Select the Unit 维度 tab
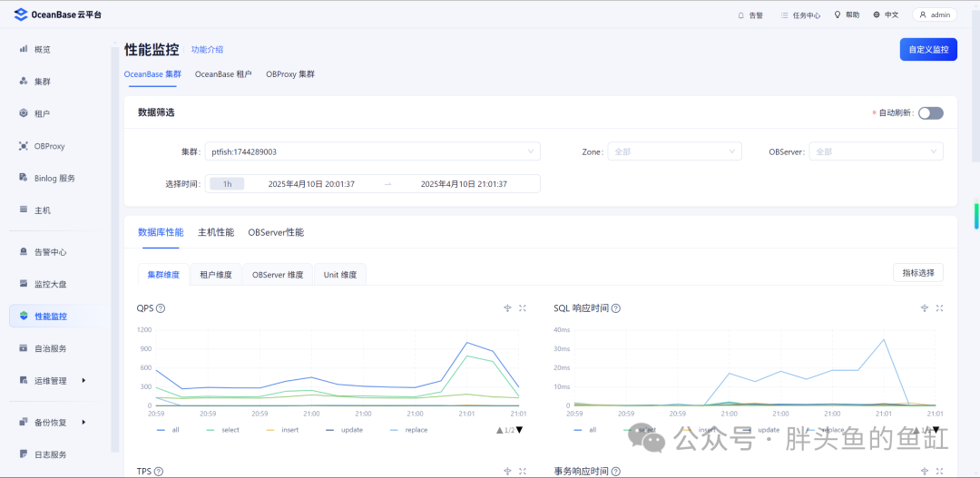 339,274
